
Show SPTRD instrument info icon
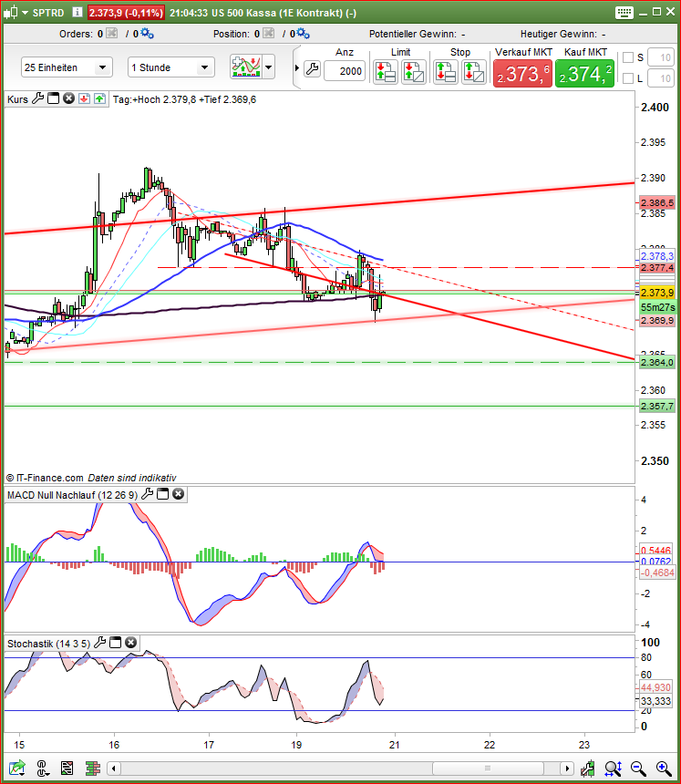77,13
